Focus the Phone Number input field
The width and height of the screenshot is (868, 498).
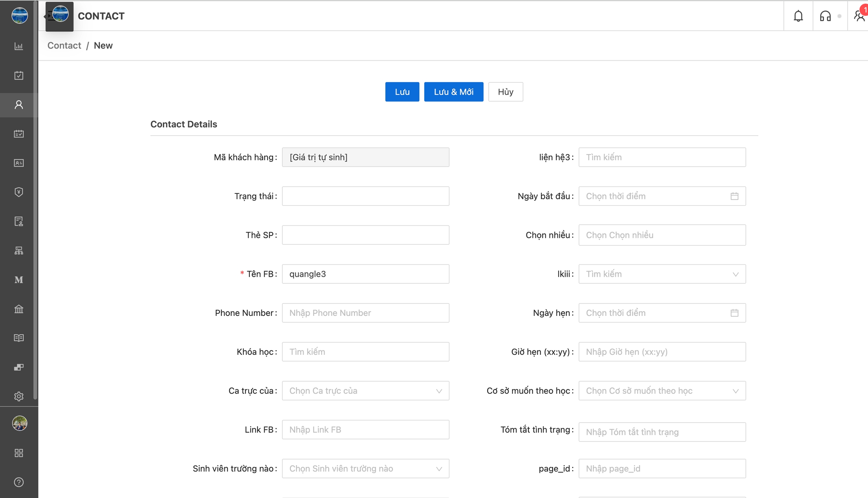pyautogui.click(x=365, y=313)
